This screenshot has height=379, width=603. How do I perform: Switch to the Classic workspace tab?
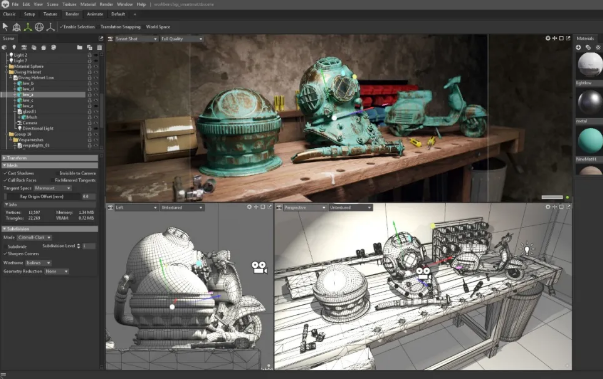point(9,14)
